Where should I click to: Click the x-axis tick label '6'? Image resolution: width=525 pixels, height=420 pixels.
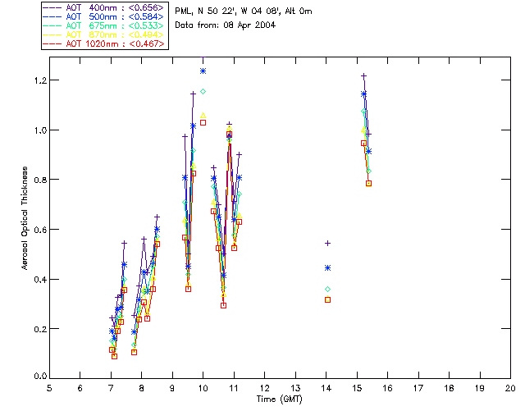80,388
